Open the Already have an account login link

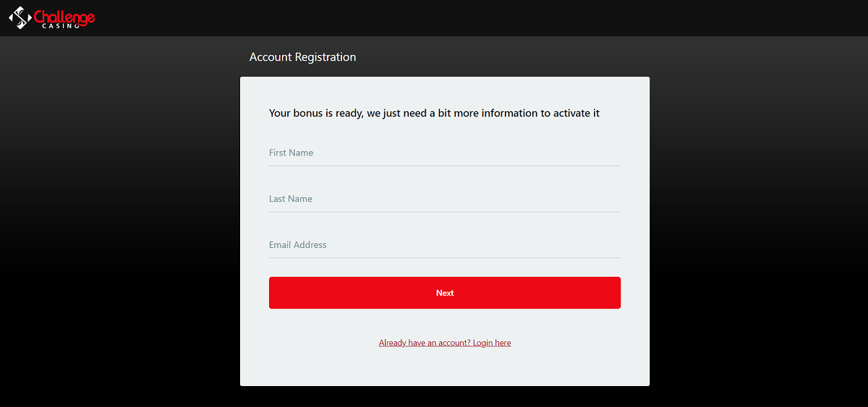[445, 343]
